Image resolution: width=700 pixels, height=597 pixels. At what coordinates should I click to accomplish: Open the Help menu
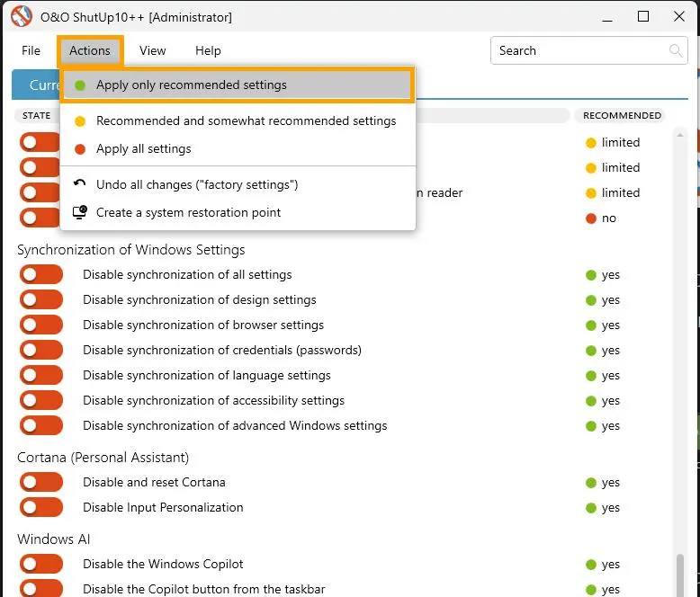click(x=208, y=50)
